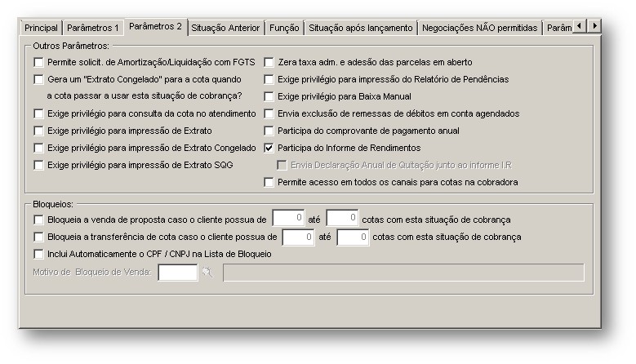Image resolution: width=636 pixels, height=364 pixels.
Task: Switch to Parâmetros 1 tab
Action: pyautogui.click(x=93, y=28)
